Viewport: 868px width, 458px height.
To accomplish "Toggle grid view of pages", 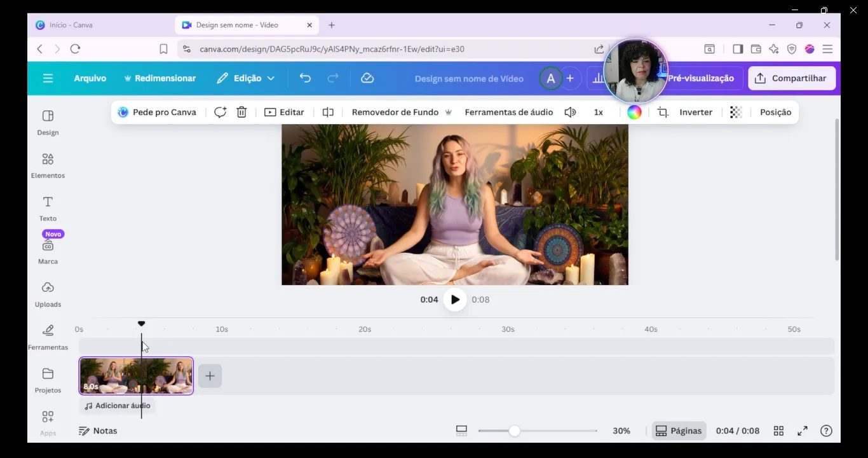I will 778,431.
